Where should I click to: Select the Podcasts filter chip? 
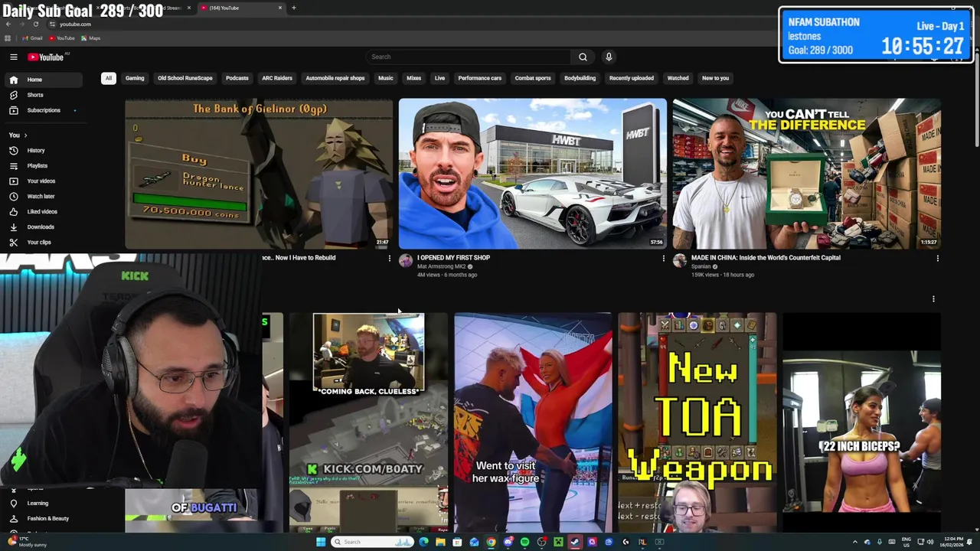coord(237,78)
